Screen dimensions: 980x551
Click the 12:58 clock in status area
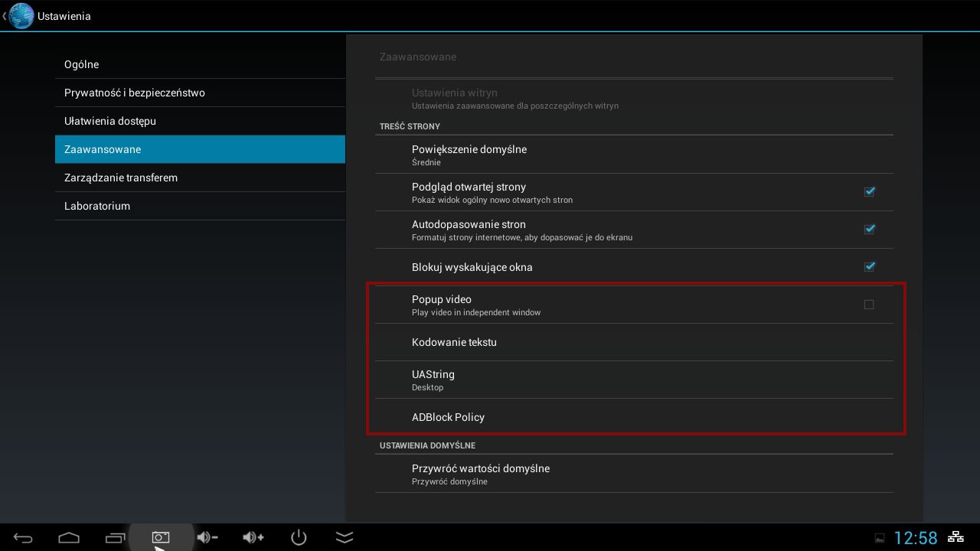[916, 538]
